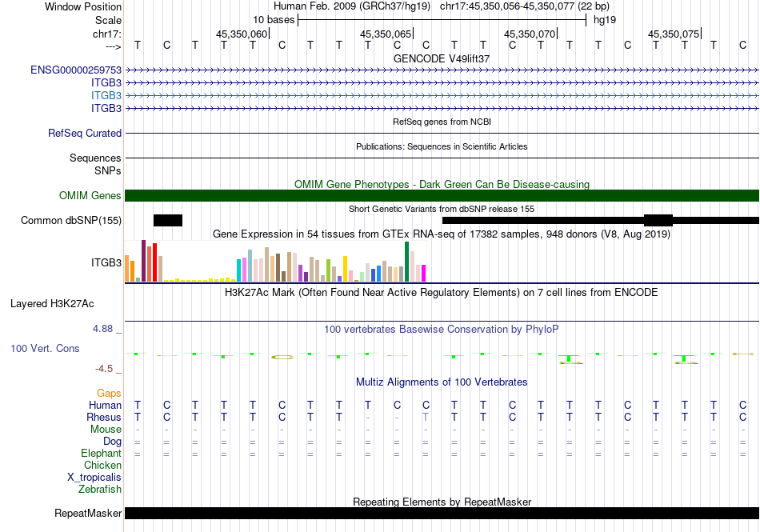This screenshot has height=532, width=760.
Task: Click the Common dbSNP(155) label
Action: coord(71,221)
